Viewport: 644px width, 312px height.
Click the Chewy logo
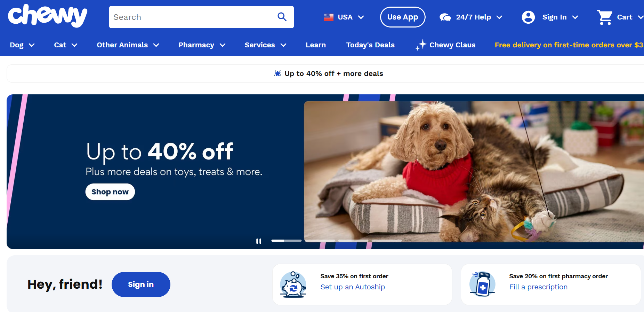(48, 16)
